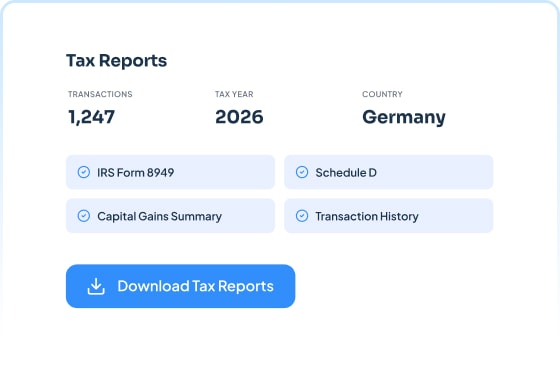Click the 1,247 transactions value
The width and height of the screenshot is (560, 366).
pos(91,117)
